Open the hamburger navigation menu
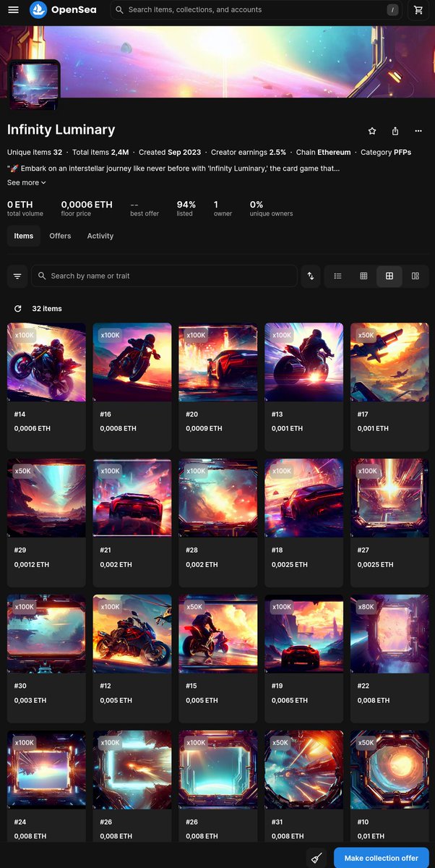This screenshot has width=435, height=868. 14,10
